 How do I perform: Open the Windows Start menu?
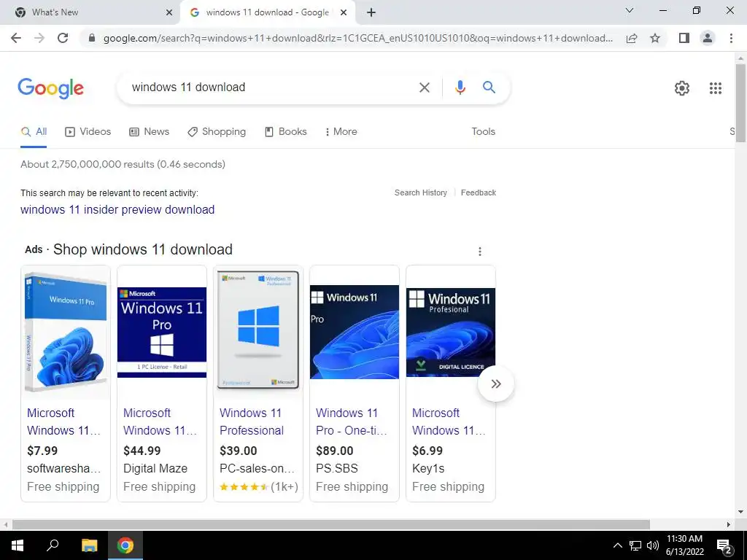click(18, 545)
